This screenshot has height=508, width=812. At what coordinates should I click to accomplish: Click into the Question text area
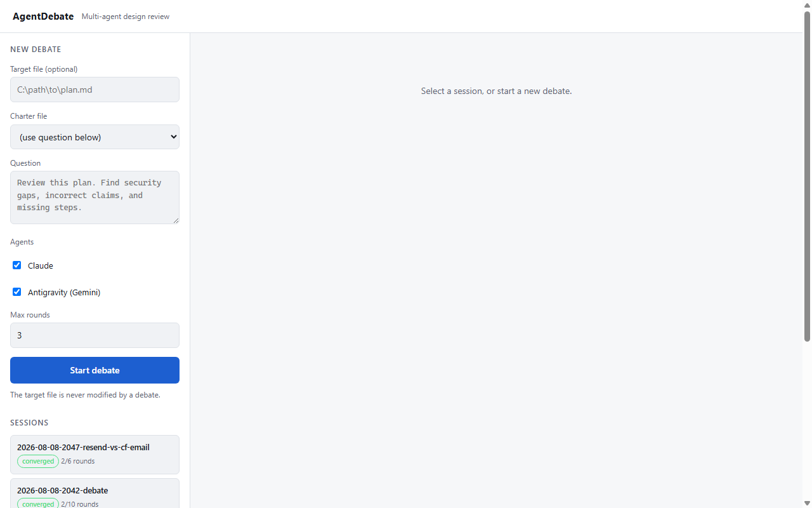tap(95, 197)
